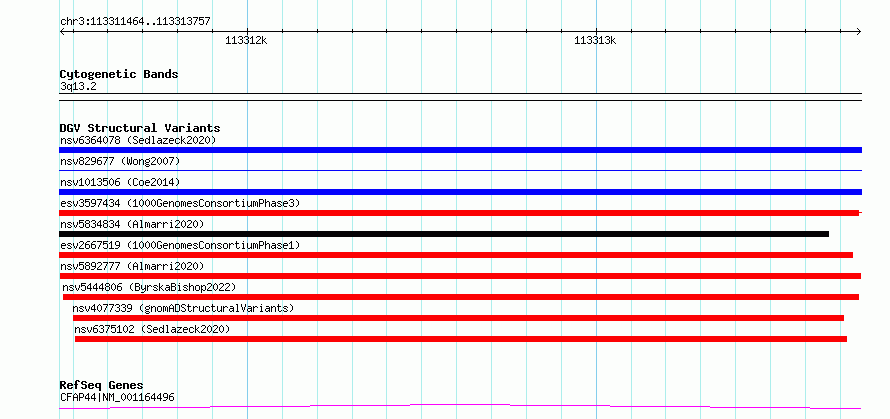Open variant esv2667519 (1000GenomesConsortiumPhase1) label

[180, 245]
